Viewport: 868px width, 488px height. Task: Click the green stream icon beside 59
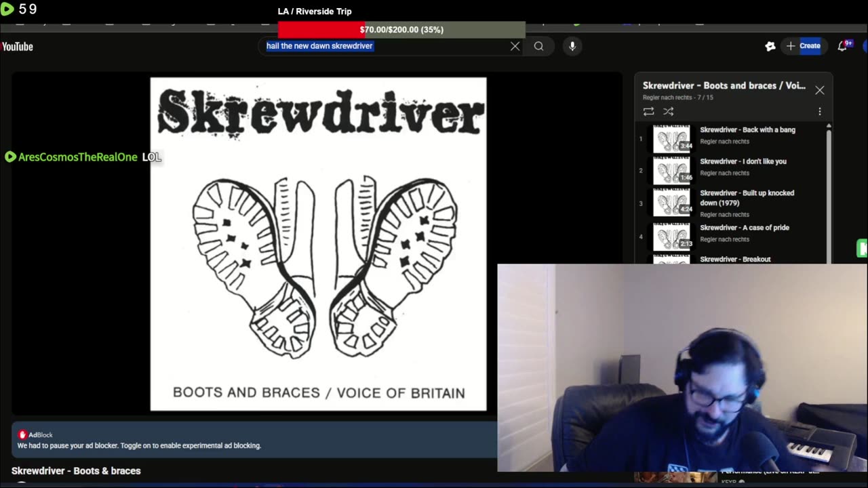[x=7, y=9]
